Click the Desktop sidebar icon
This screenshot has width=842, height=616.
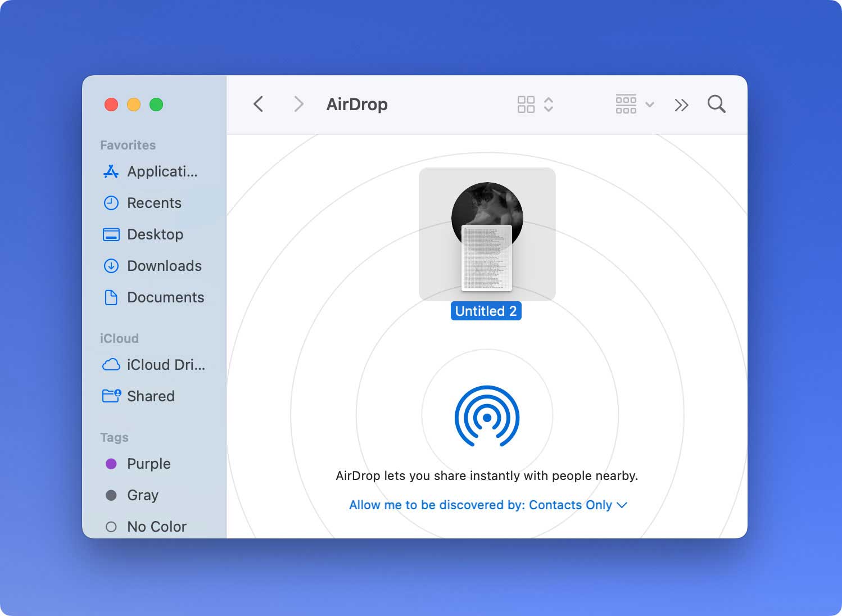tap(111, 234)
